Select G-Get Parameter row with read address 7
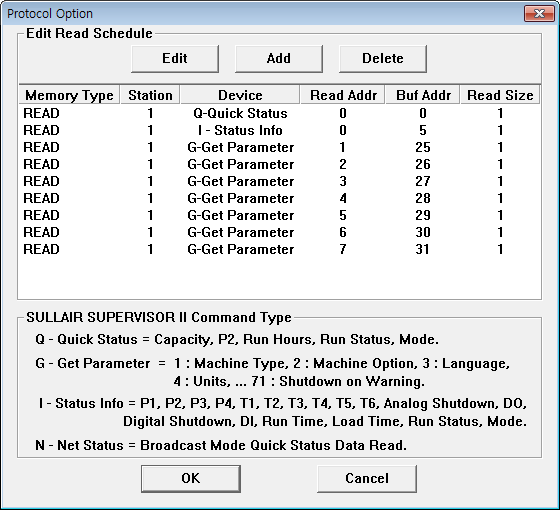The image size is (560, 510). [x=279, y=249]
